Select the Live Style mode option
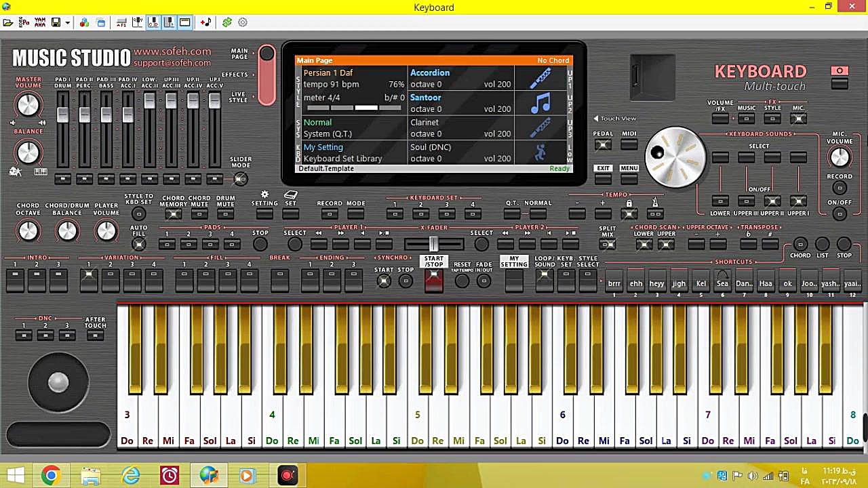Screen dimensions: 868x488 (x=239, y=97)
